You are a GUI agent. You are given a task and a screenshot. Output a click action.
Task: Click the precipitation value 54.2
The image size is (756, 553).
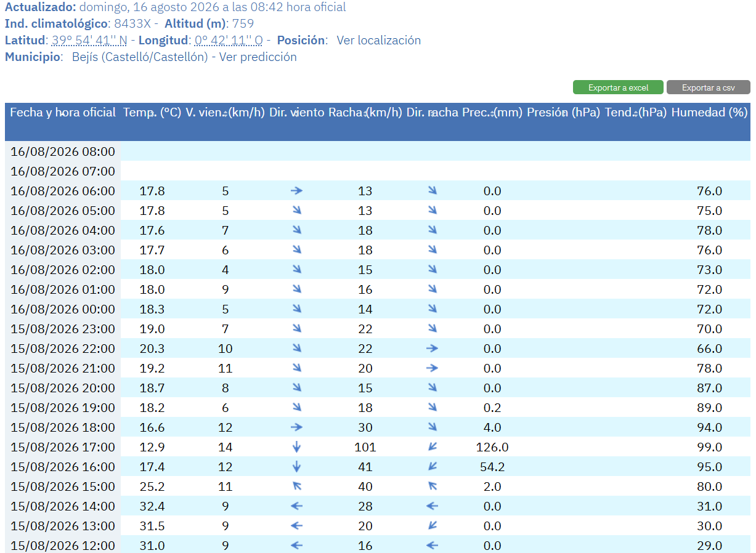(x=492, y=467)
